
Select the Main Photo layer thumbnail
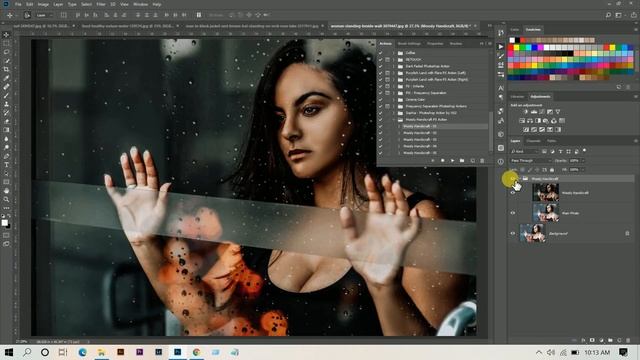[546, 213]
